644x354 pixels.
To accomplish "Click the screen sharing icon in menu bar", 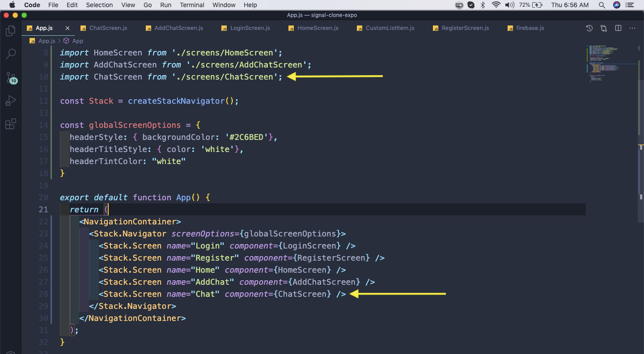I will [x=459, y=5].
